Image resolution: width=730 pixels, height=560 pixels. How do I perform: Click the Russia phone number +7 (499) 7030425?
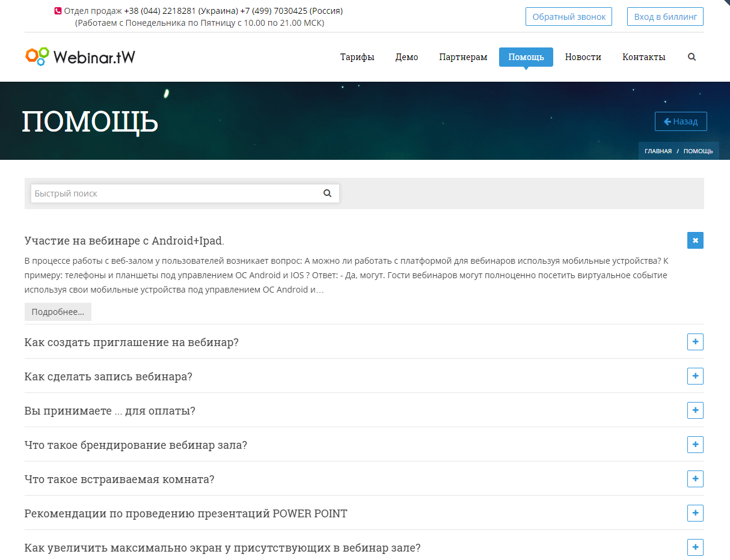(274, 11)
